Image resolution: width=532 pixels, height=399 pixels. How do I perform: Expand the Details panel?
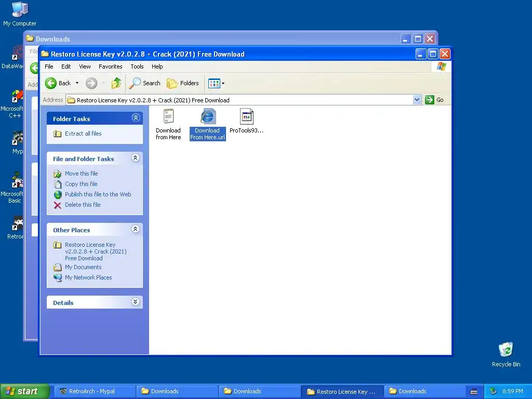pos(136,302)
